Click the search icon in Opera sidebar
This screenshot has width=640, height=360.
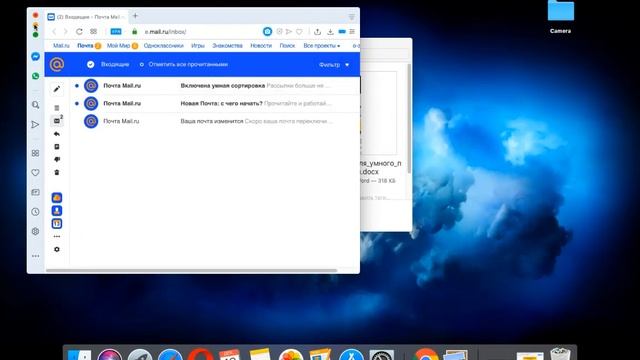pos(36,105)
